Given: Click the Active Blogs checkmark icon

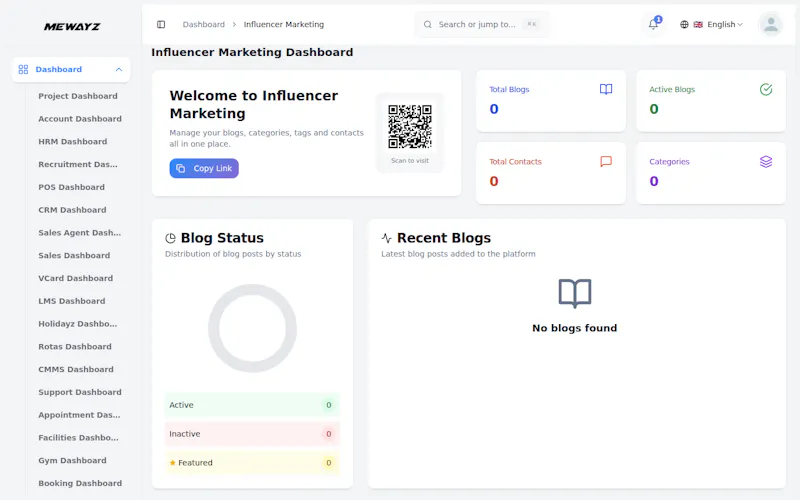Looking at the screenshot, I should click(x=766, y=89).
